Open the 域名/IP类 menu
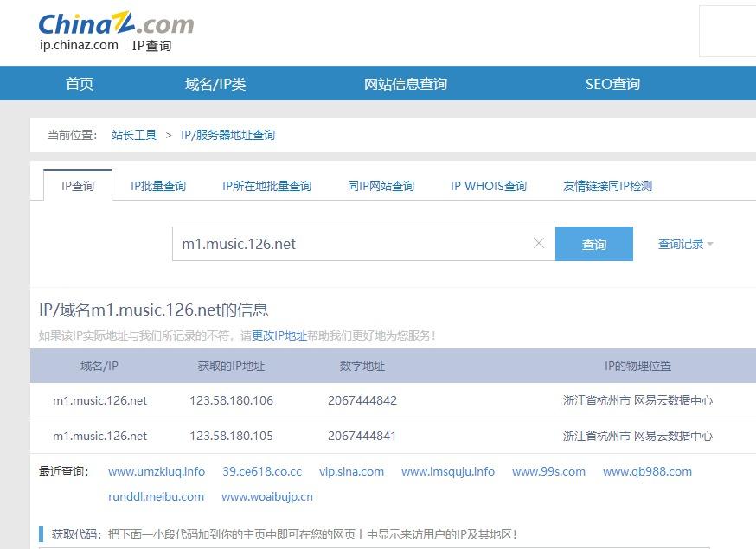The image size is (756, 549). [x=215, y=84]
